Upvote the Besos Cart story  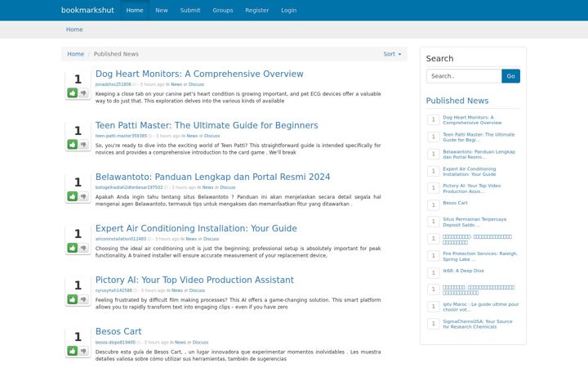click(73, 351)
